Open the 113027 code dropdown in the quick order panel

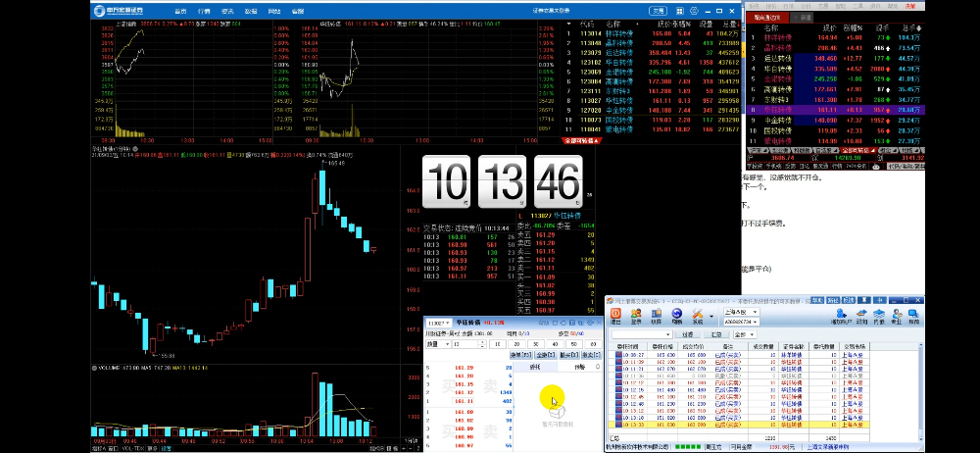tap(439, 323)
